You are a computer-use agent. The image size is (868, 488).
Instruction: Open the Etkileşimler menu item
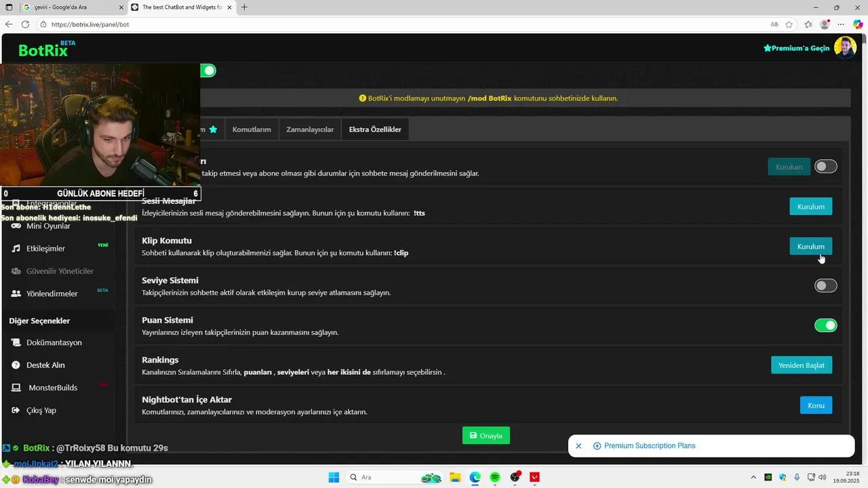pos(45,249)
